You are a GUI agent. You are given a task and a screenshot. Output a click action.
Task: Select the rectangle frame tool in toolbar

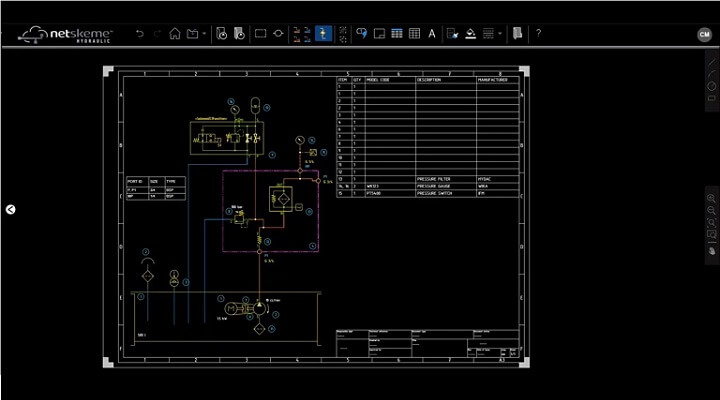point(260,34)
